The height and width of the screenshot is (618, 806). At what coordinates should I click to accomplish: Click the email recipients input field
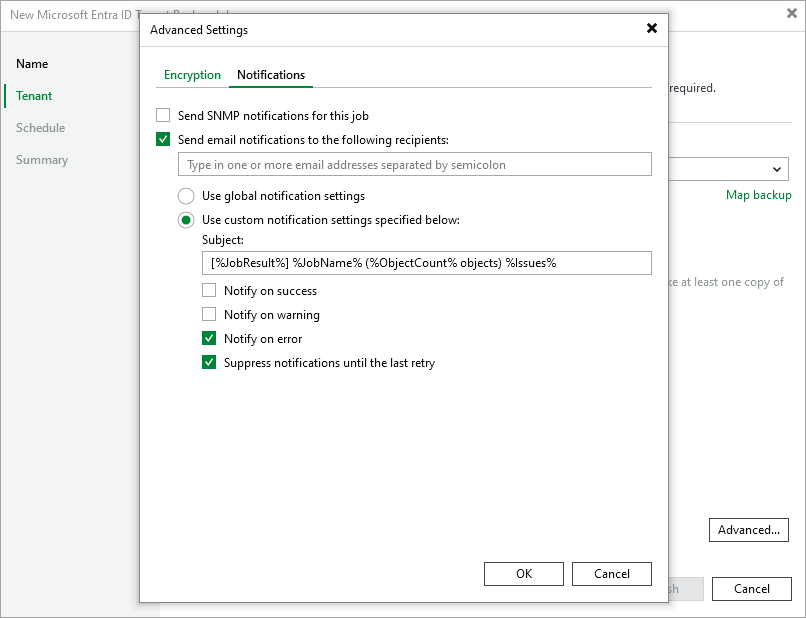click(415, 163)
